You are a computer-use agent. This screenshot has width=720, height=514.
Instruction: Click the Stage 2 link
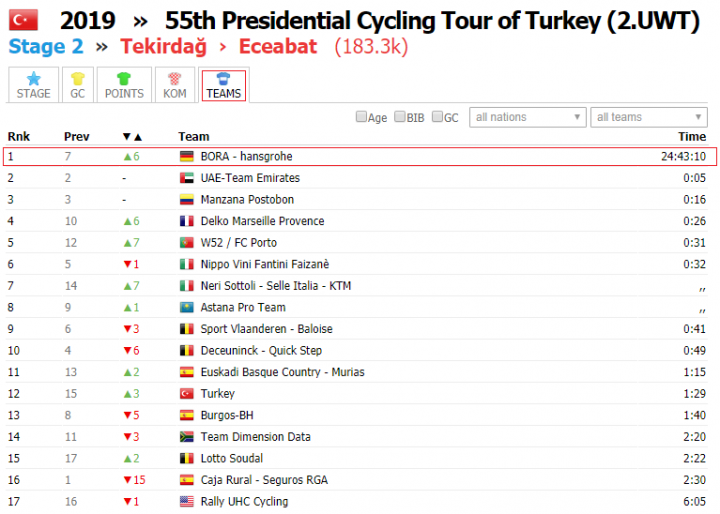[46, 46]
